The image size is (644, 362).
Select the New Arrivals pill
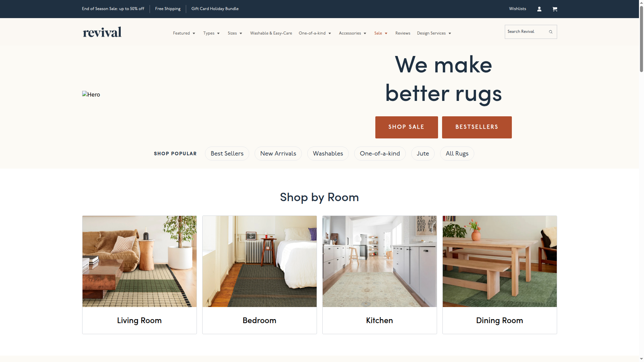tap(278, 154)
